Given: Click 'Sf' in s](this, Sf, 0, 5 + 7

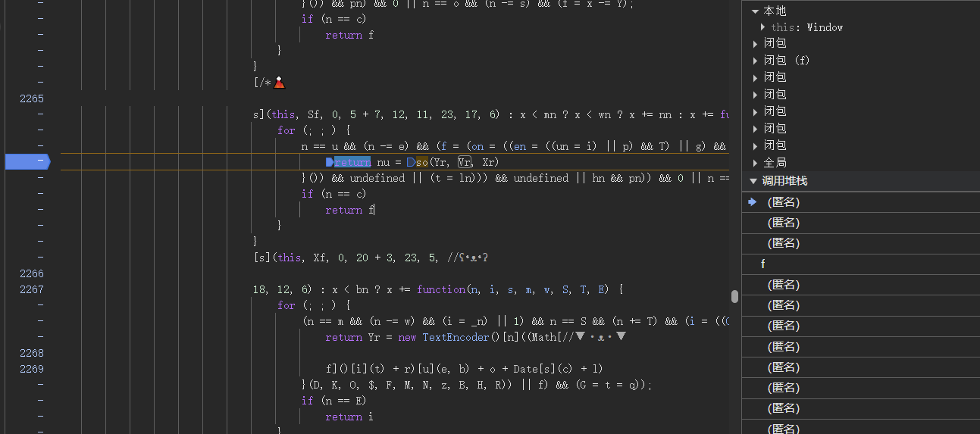Looking at the screenshot, I should [313, 114].
